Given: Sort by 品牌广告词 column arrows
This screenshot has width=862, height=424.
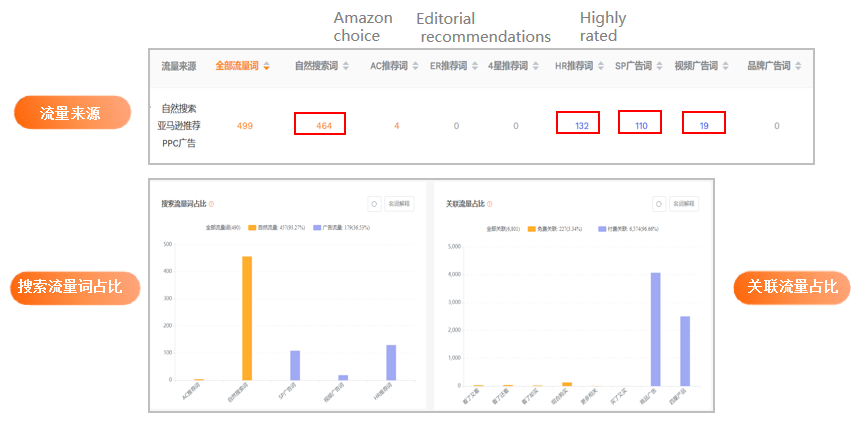Looking at the screenshot, I should [x=798, y=66].
